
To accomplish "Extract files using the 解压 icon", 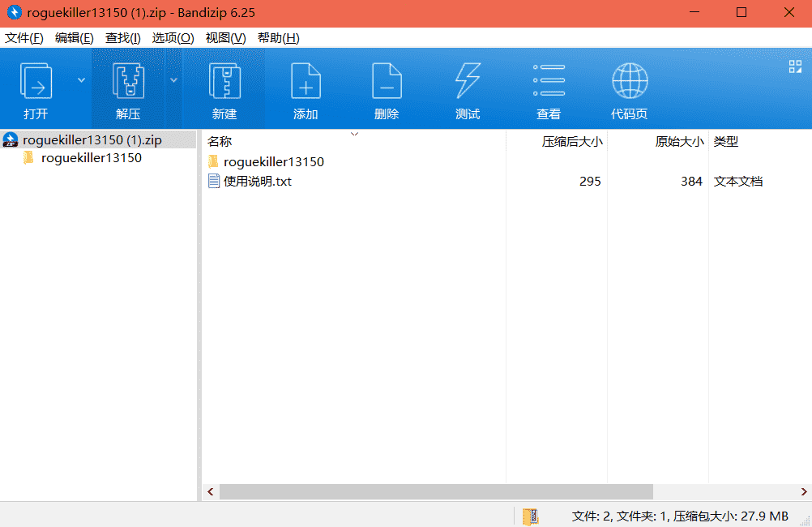I will point(128,90).
